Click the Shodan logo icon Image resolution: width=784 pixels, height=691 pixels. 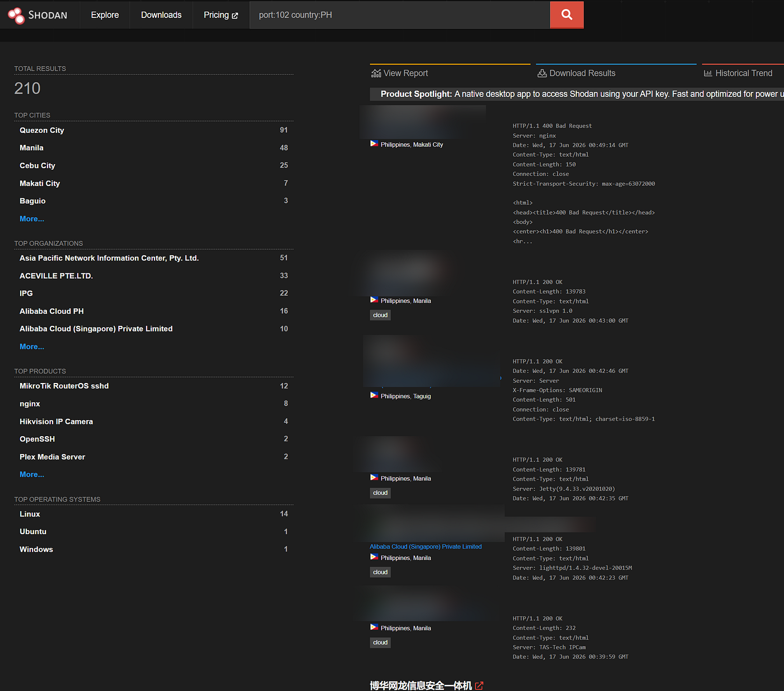(x=16, y=15)
